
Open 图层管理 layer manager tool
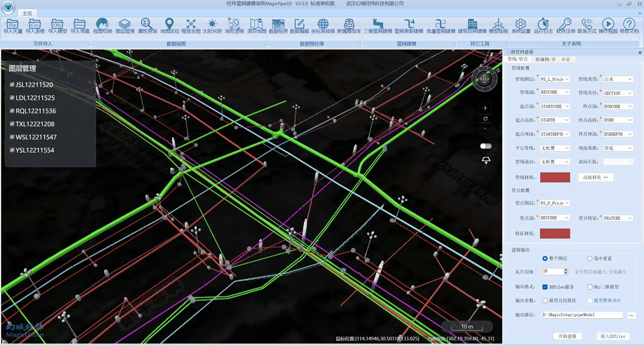(125, 26)
